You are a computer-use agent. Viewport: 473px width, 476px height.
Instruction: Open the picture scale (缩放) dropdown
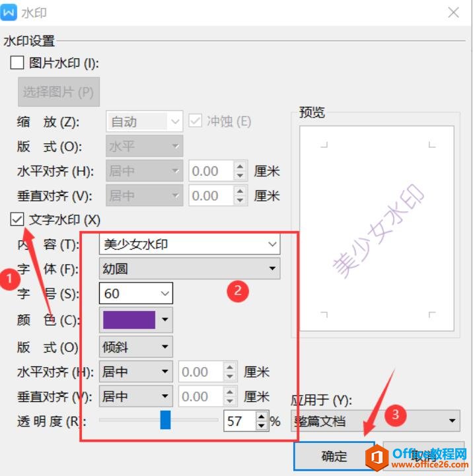tap(144, 121)
